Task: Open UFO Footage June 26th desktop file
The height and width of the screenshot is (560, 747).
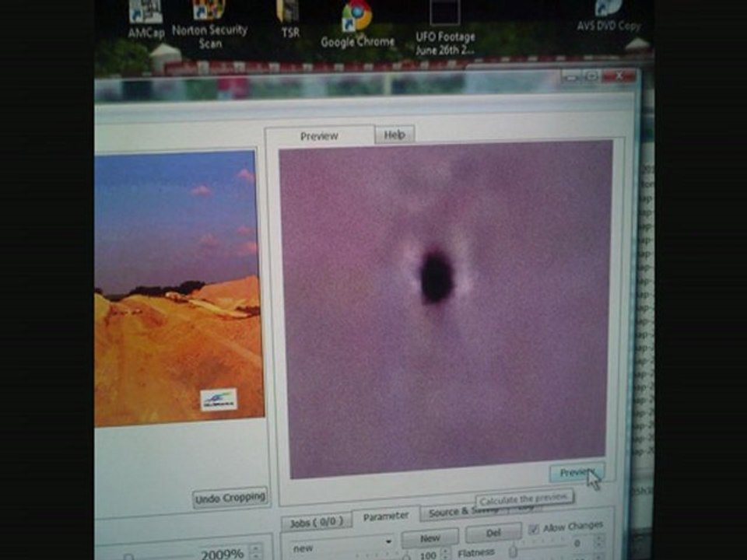Action: pos(445,28)
